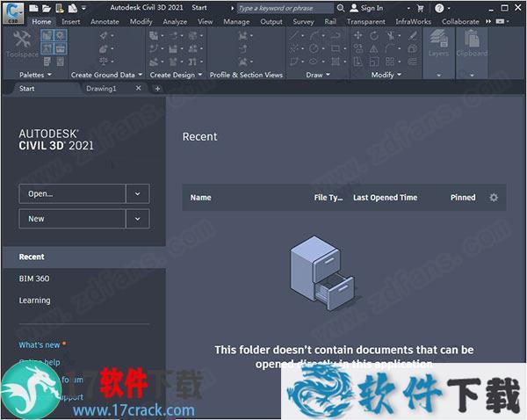Switch to the Annotate ribbon tab
The height and width of the screenshot is (420, 527).
[x=105, y=21]
